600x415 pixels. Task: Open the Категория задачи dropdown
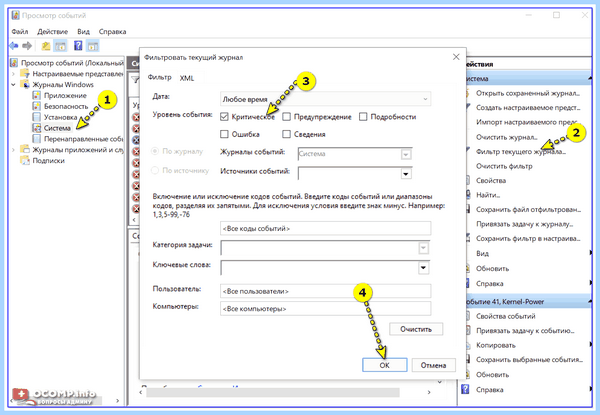pos(423,248)
